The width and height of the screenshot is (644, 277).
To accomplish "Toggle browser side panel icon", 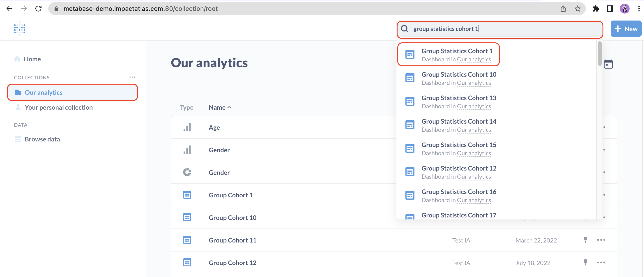I will click(610, 9).
